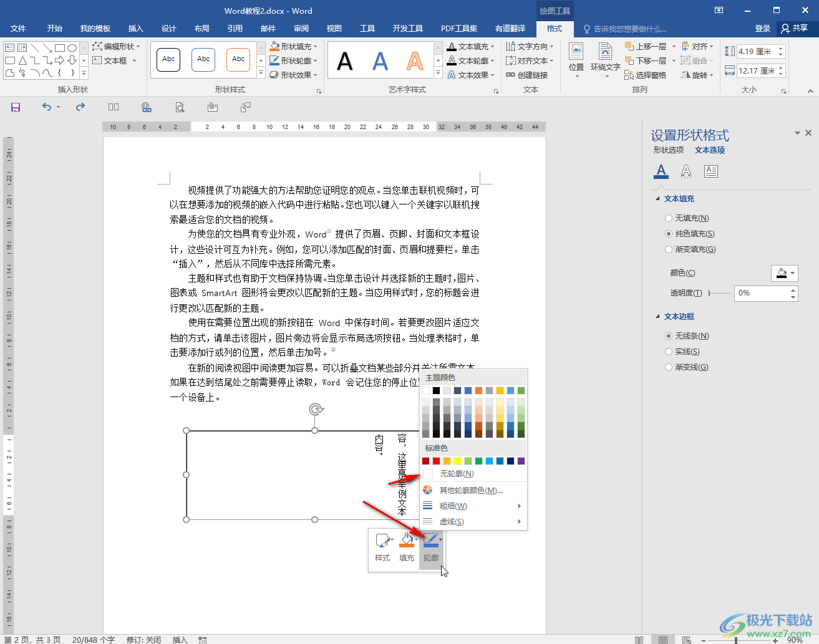The height and width of the screenshot is (644, 819).
Task: Open Align Text (对齐文本) dropdown
Action: click(x=530, y=60)
